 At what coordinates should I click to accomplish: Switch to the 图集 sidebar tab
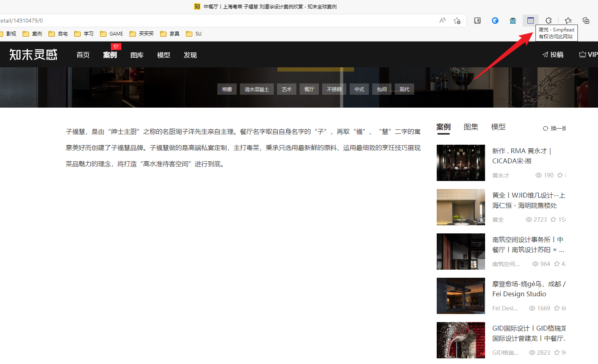tap(471, 127)
